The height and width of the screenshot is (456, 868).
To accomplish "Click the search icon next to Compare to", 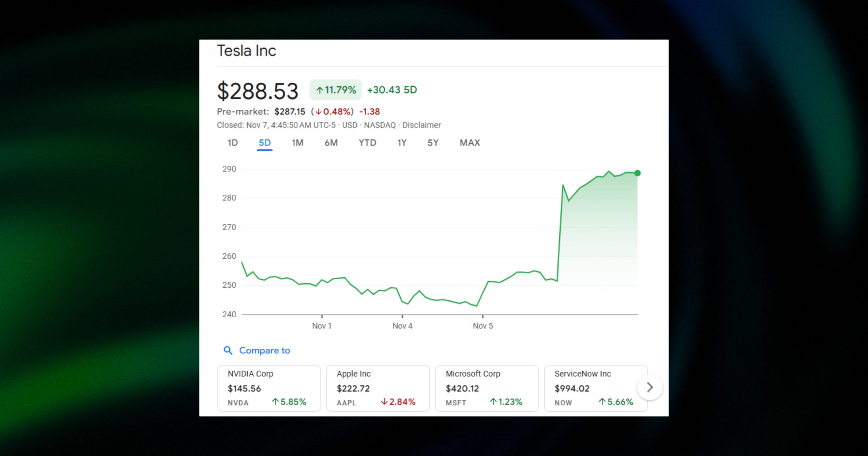I will [x=228, y=350].
